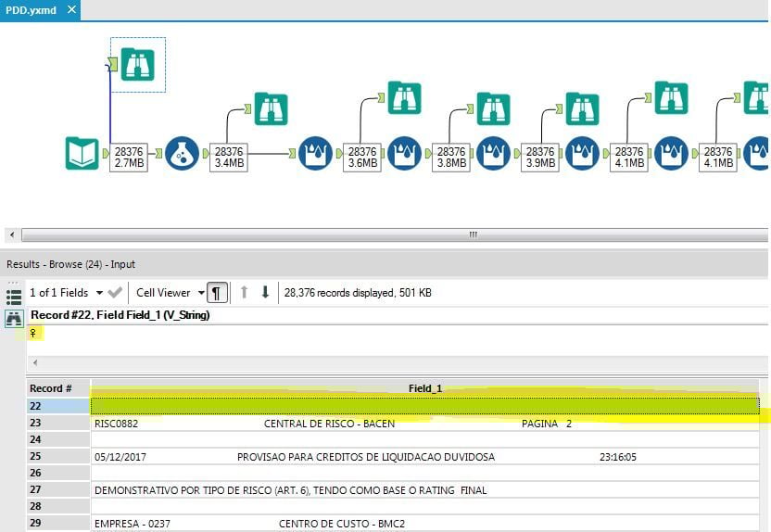Viewport: 771px width, 532px height.
Task: Click the 28376 2.7MB record count label
Action: (x=129, y=158)
